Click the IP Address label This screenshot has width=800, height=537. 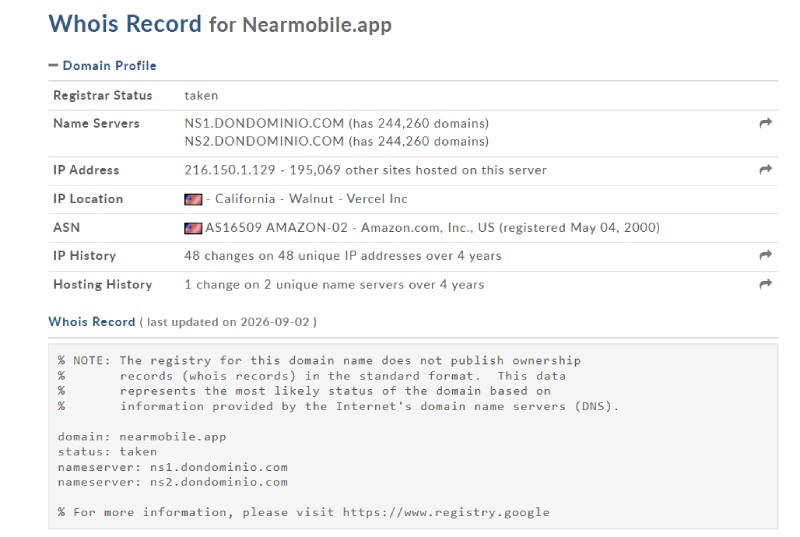[86, 170]
